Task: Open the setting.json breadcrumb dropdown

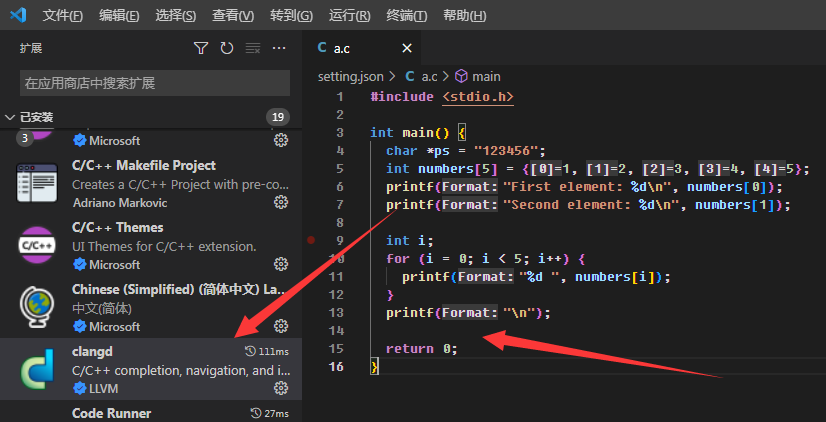Action: 350,76
